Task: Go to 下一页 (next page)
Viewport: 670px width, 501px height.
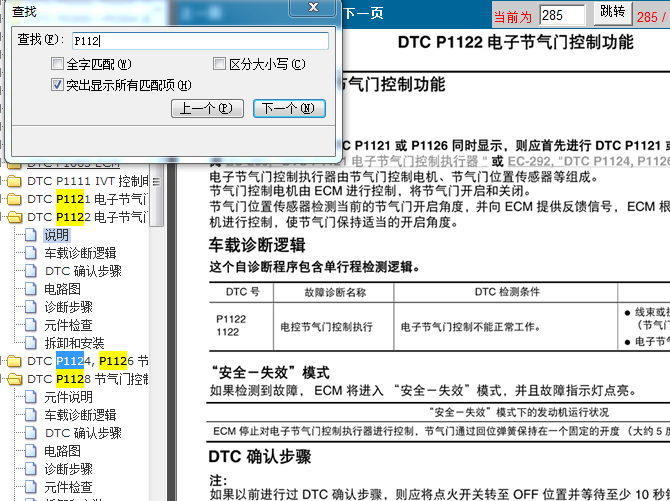Action: pyautogui.click(x=364, y=13)
